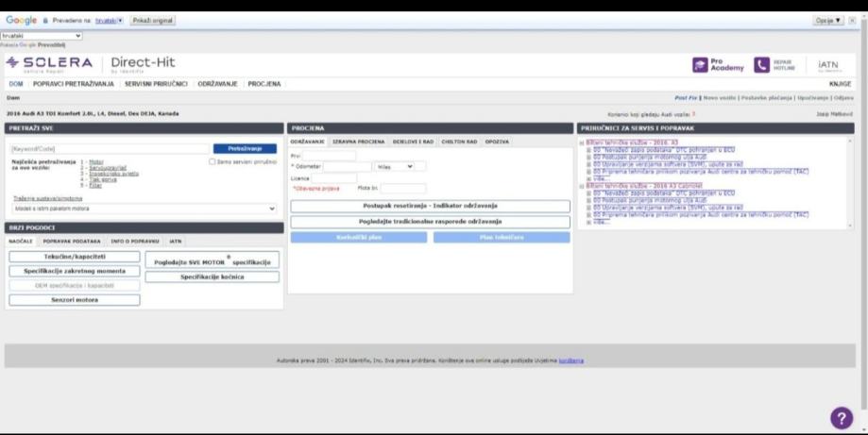The image size is (868, 435).
Task: Collapse the 2016 A3 Cabriolet bulletins node
Action: pos(581,186)
